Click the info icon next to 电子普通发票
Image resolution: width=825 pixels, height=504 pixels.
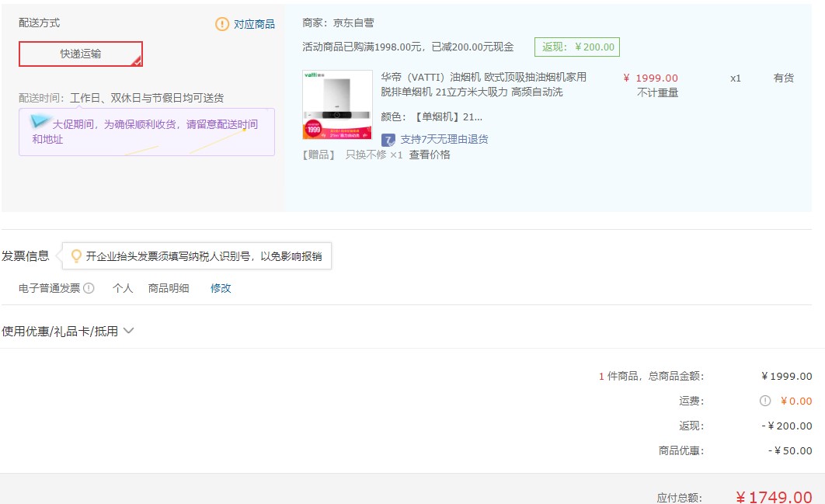click(x=89, y=288)
